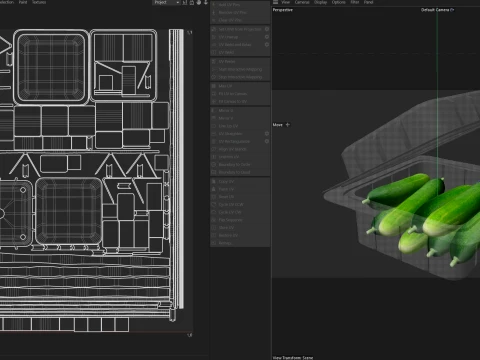
Task: Open settings gear for UV Unwrap
Action: pos(267,37)
